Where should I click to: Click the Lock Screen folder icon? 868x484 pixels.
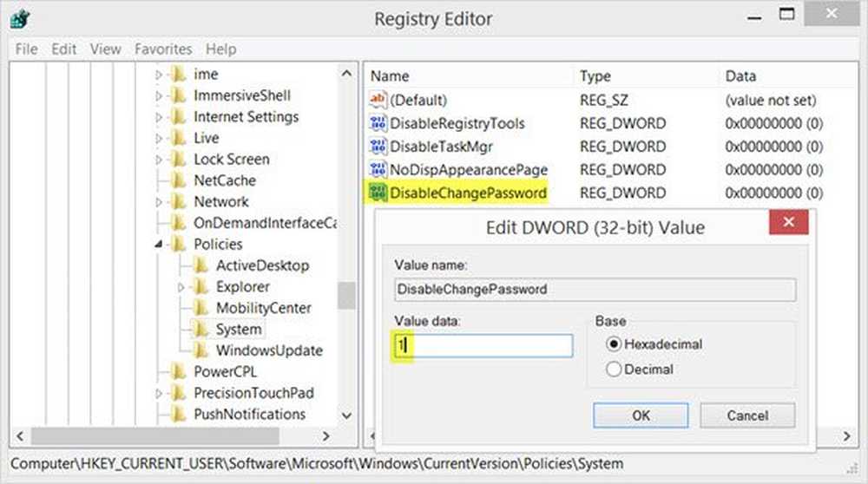[x=178, y=160]
